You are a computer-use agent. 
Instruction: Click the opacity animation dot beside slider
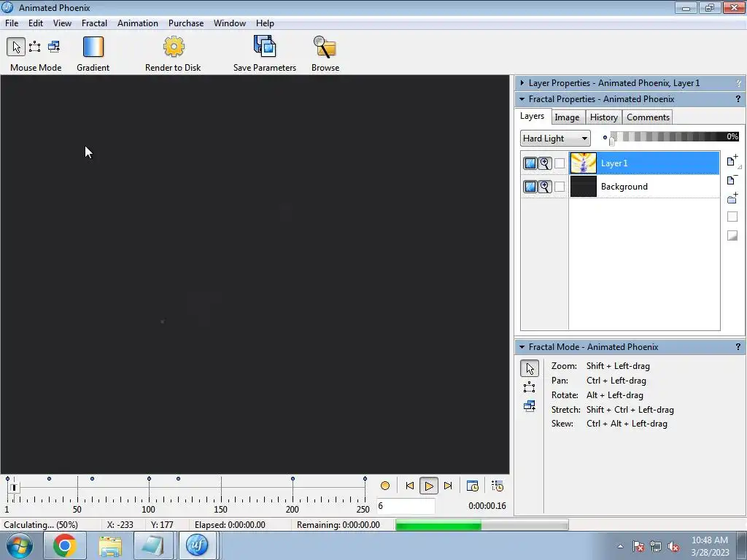(605, 138)
